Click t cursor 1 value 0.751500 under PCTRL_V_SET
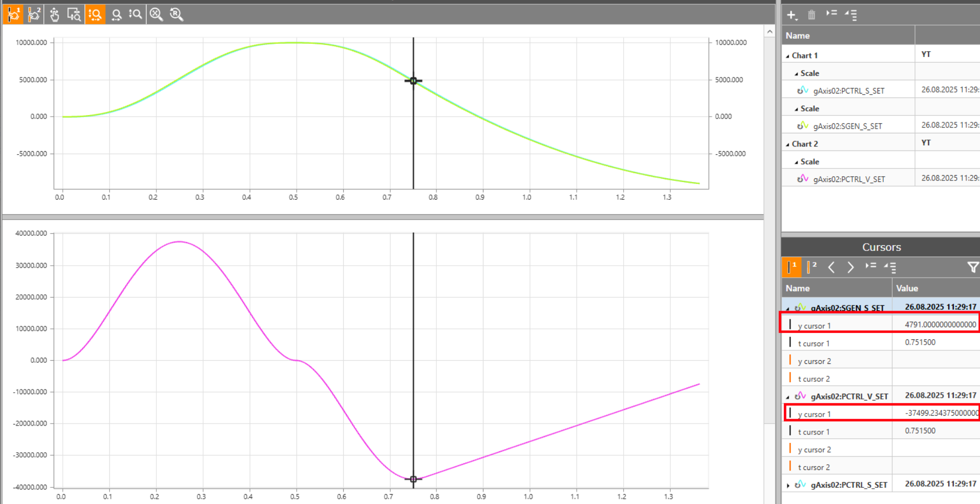 coord(920,431)
